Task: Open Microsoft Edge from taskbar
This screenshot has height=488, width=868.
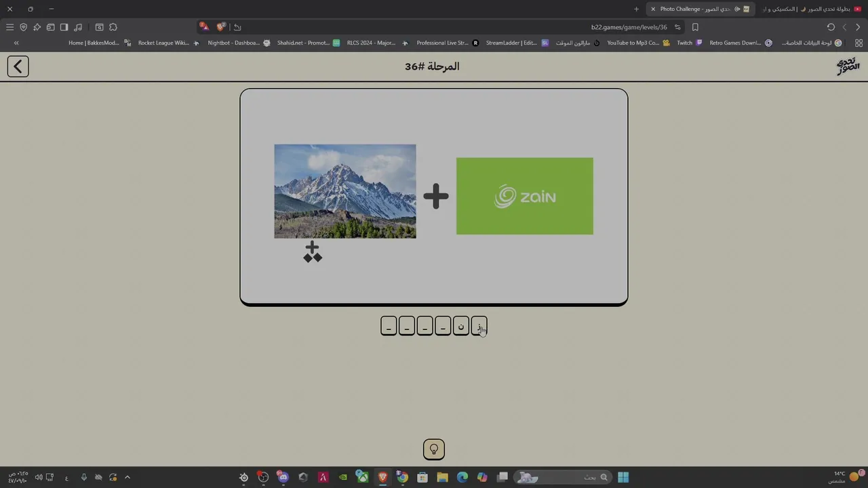Action: tap(462, 477)
